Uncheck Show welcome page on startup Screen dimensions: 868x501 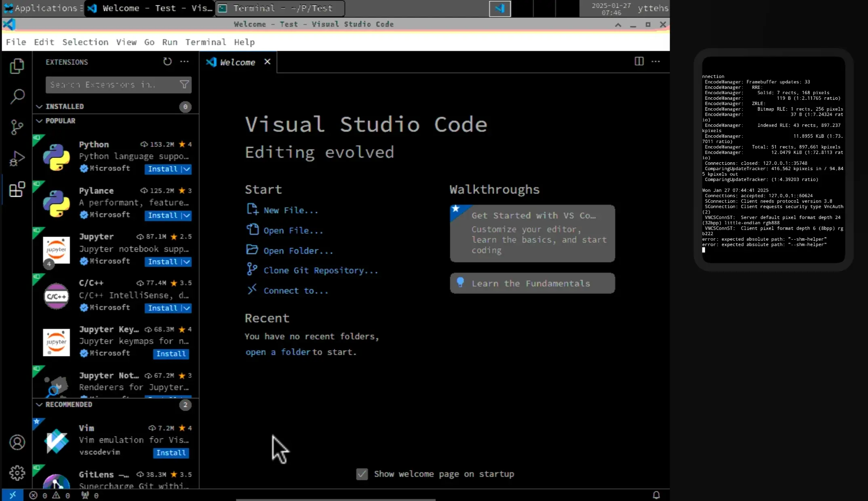362,474
